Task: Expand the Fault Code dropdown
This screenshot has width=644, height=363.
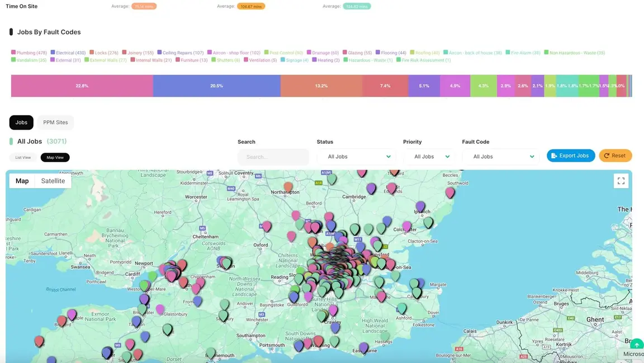Action: [500, 157]
